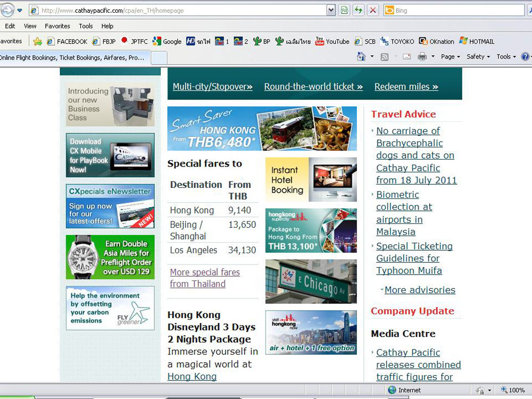The width and height of the screenshot is (532, 399).
Task: Click the Home page icon
Action: 361,57
